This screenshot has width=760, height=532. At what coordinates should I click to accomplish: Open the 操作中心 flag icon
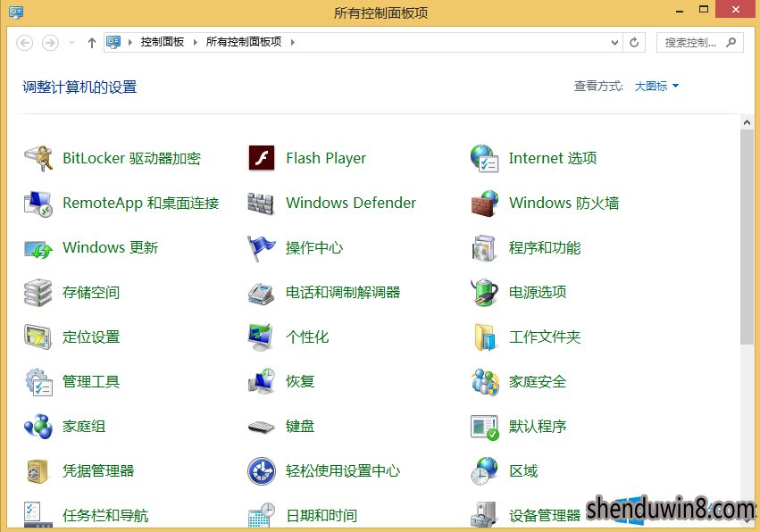(x=262, y=248)
